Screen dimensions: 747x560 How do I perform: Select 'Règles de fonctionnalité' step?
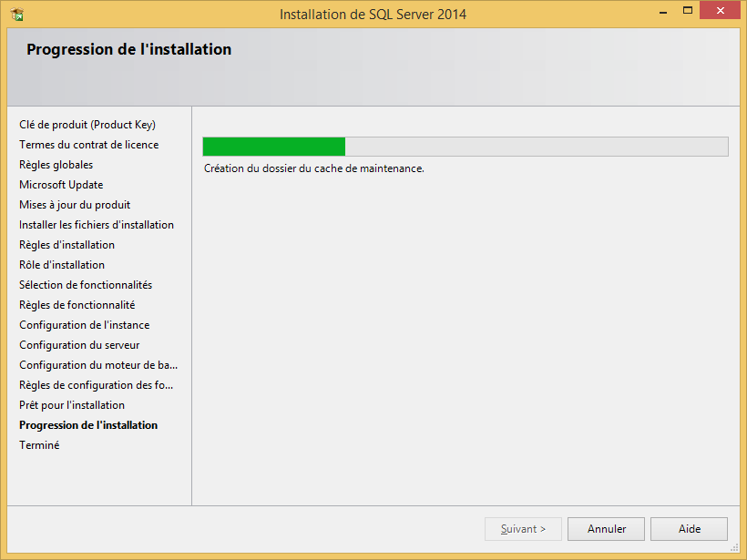click(77, 305)
